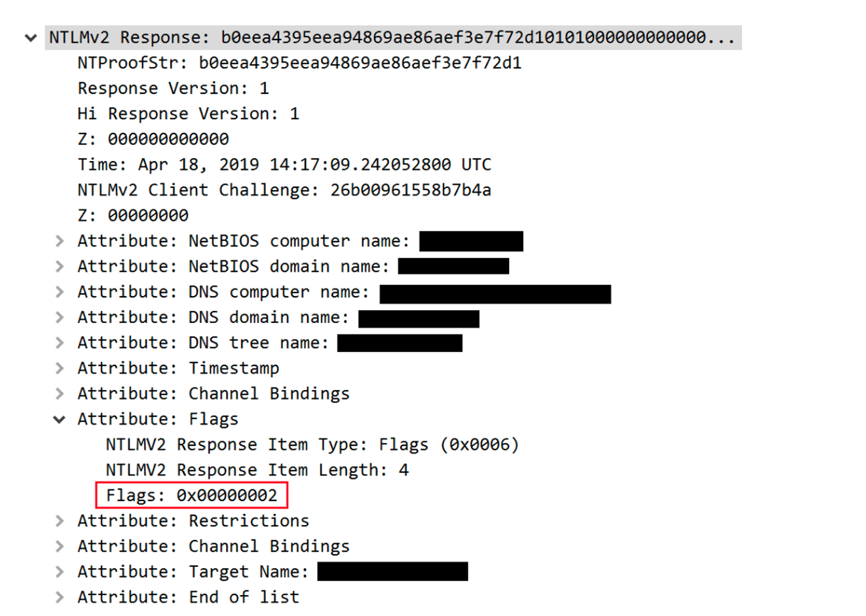The height and width of the screenshot is (616, 866).
Task: Collapse the NTLMv2 Response tree node
Action: 31,37
